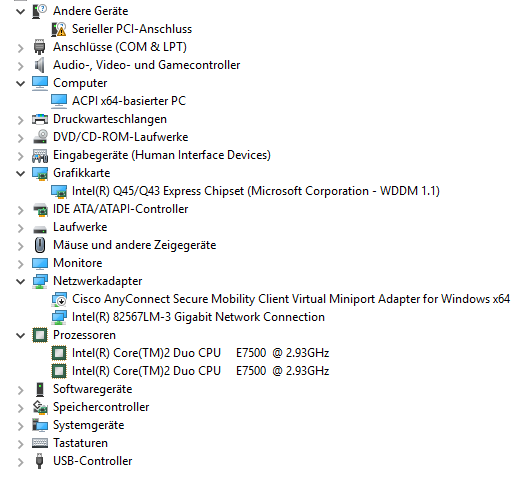This screenshot has height=480, width=528.
Task: Click the Cisco AnyConnect adapter icon
Action: click(59, 299)
